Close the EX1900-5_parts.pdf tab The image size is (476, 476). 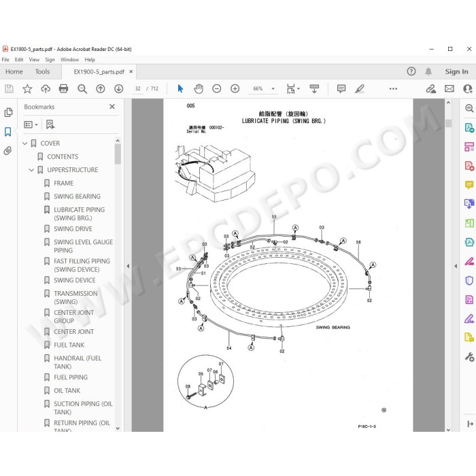[x=131, y=71]
